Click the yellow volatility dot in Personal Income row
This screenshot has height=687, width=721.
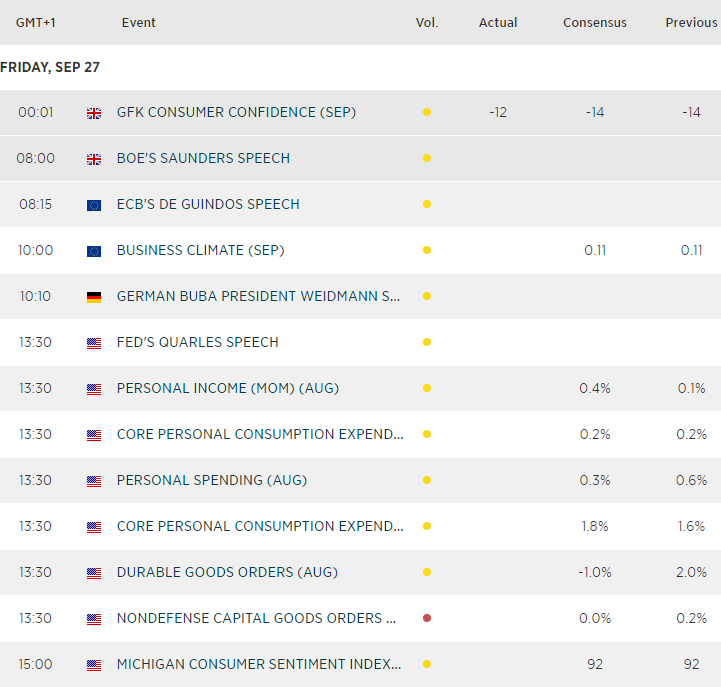pos(427,388)
